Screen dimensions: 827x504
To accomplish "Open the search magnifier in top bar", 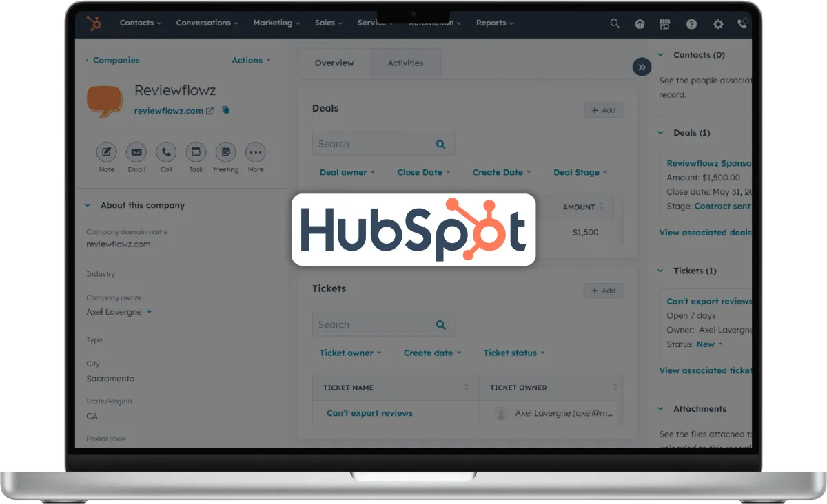I will click(615, 23).
